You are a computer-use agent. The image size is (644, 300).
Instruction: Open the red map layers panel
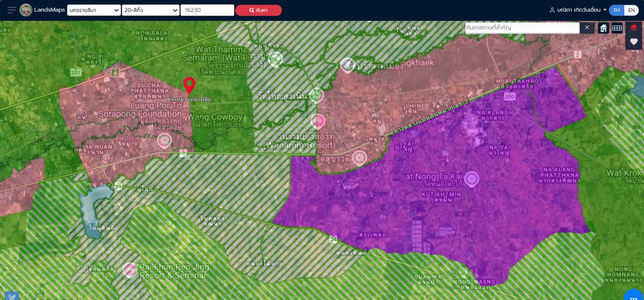click(x=634, y=28)
